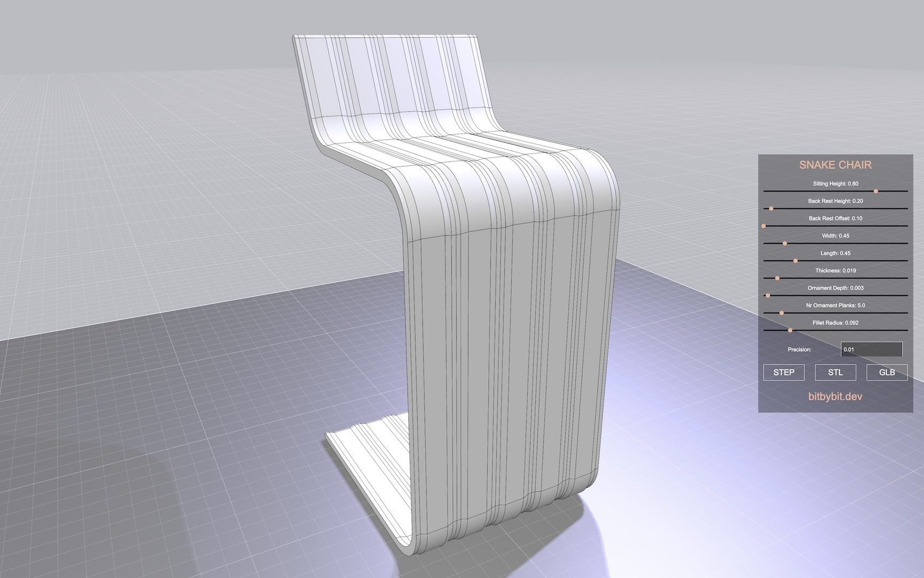Click the 'Back Rest Offset: 0.10' label
Screen dimensions: 924x578
tap(836, 218)
